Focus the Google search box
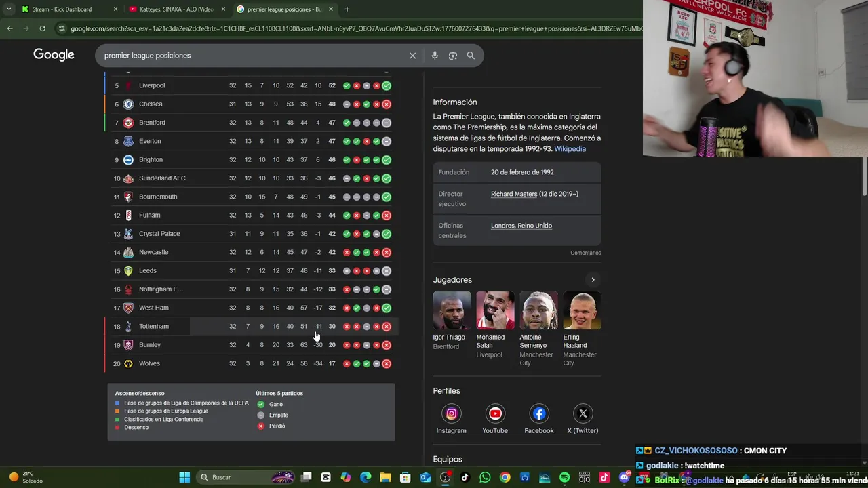This screenshot has height=488, width=868. point(251,56)
